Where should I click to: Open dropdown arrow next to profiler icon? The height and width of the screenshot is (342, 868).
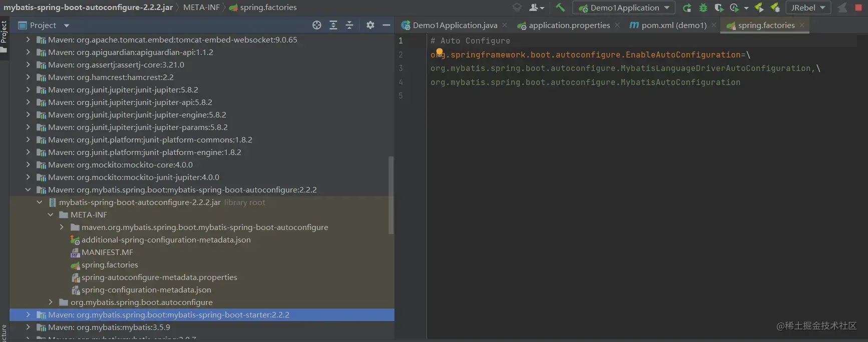tap(746, 8)
